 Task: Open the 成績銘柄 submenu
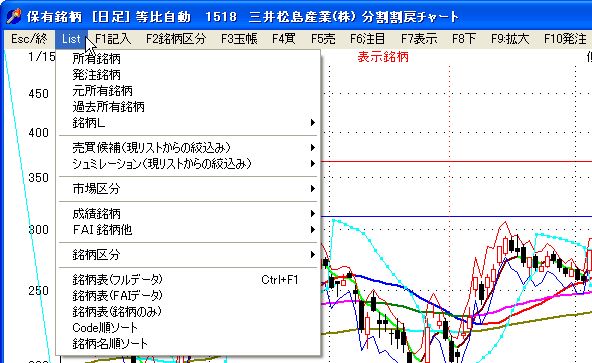pyautogui.click(x=188, y=213)
